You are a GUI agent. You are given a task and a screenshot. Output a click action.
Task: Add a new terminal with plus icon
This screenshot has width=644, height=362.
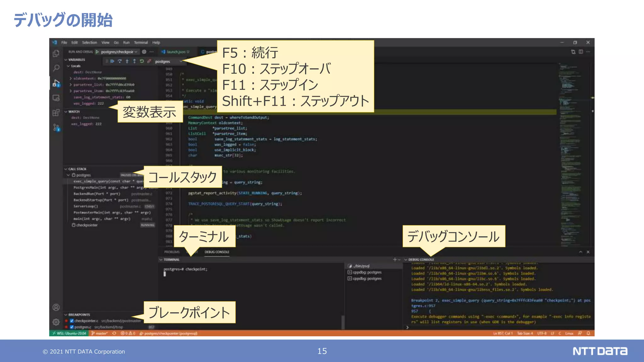tap(395, 260)
